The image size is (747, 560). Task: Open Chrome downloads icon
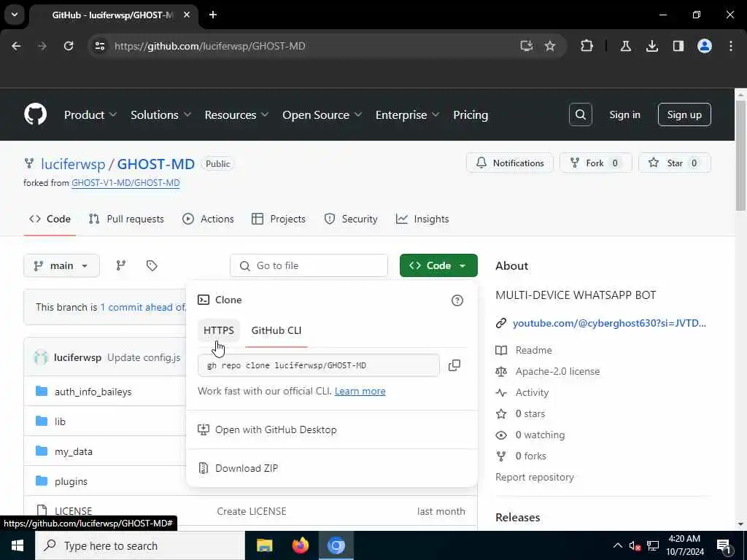pos(651,46)
